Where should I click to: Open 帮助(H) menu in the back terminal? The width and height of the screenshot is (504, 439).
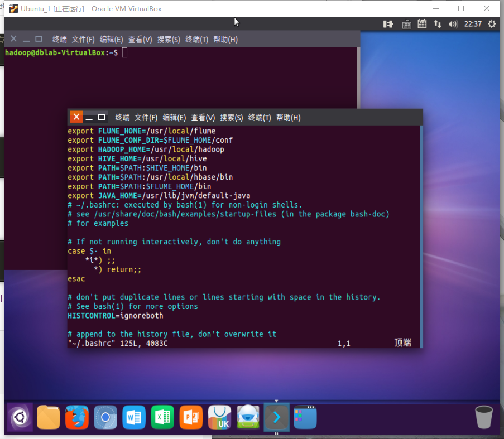[x=225, y=40]
